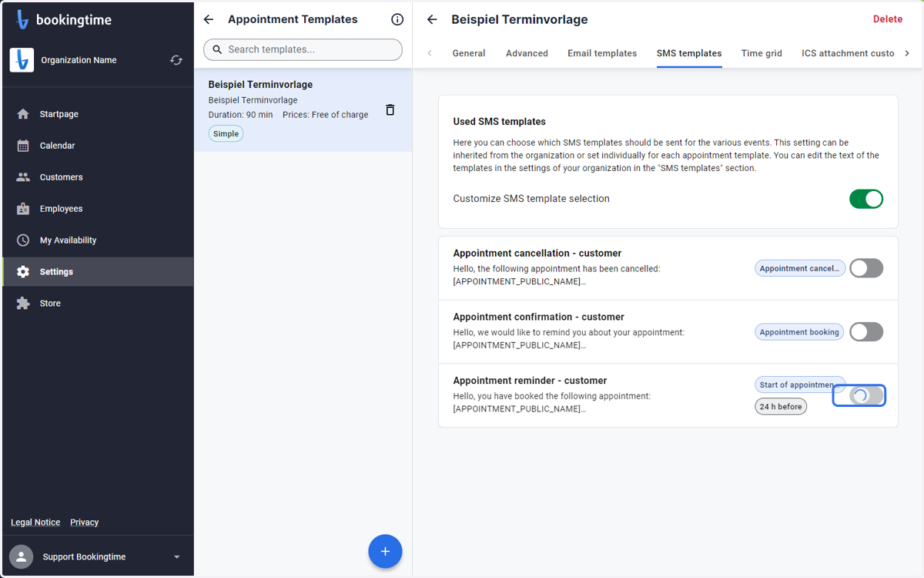Open Settings gear icon

(x=23, y=272)
